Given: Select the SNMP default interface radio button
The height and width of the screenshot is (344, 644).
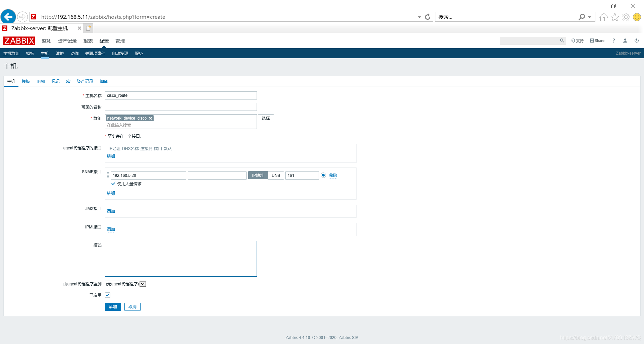Looking at the screenshot, I should click(x=323, y=175).
